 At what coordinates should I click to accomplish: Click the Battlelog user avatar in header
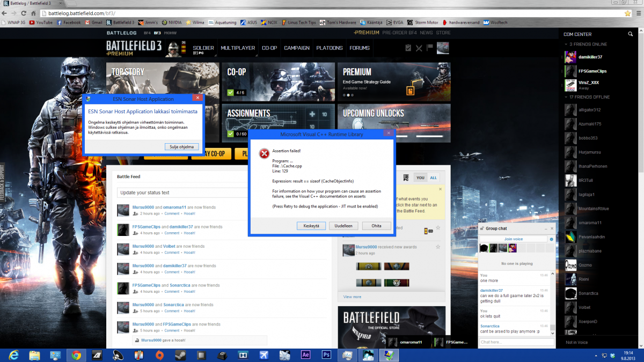(442, 48)
